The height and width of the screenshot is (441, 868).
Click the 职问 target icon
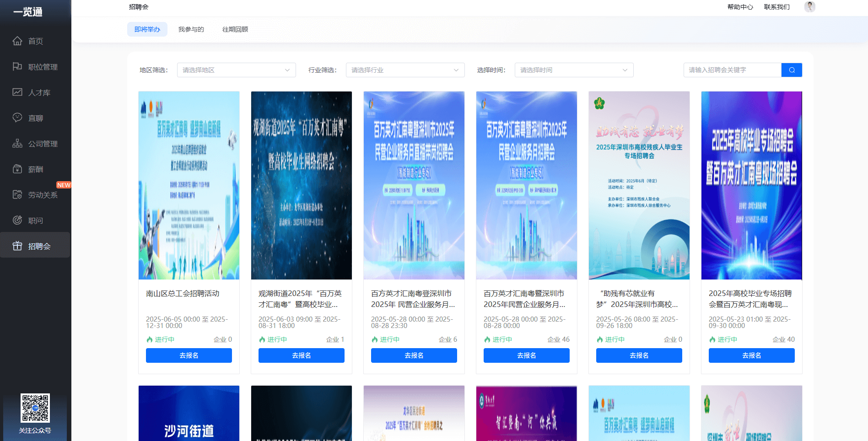pyautogui.click(x=17, y=220)
